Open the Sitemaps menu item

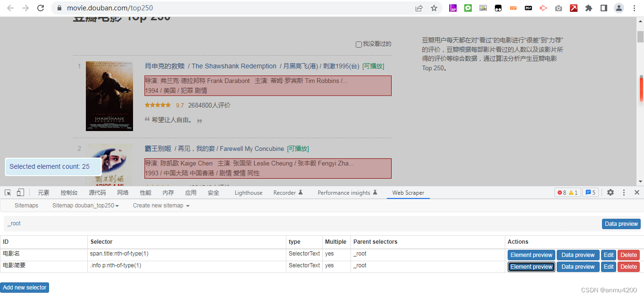coord(26,206)
